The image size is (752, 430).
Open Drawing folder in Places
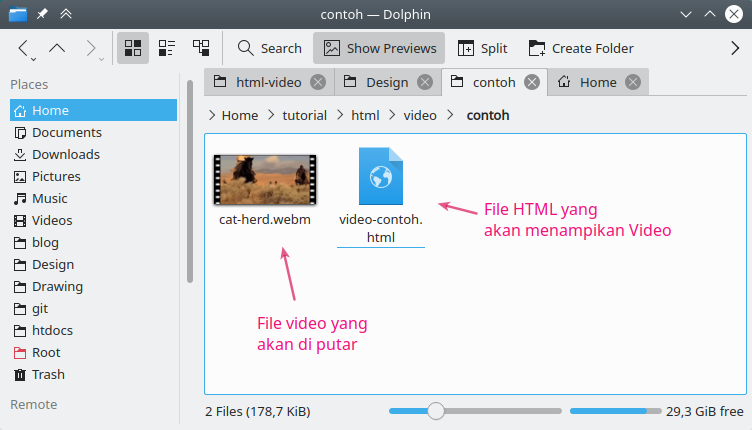click(94, 287)
